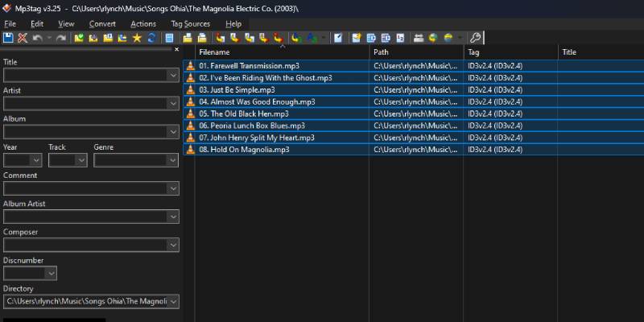Click the Redo arrow in the toolbar

pyautogui.click(x=61, y=38)
